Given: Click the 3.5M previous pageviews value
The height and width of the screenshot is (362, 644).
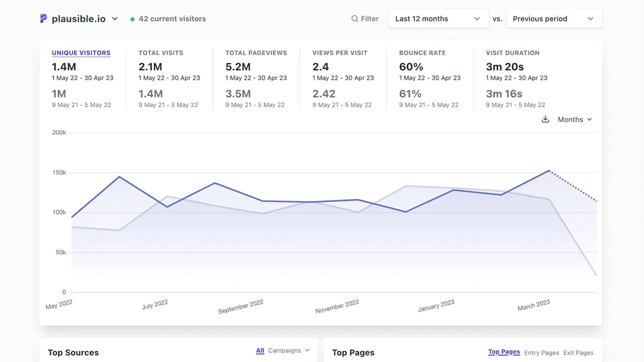Looking at the screenshot, I should pyautogui.click(x=238, y=94).
